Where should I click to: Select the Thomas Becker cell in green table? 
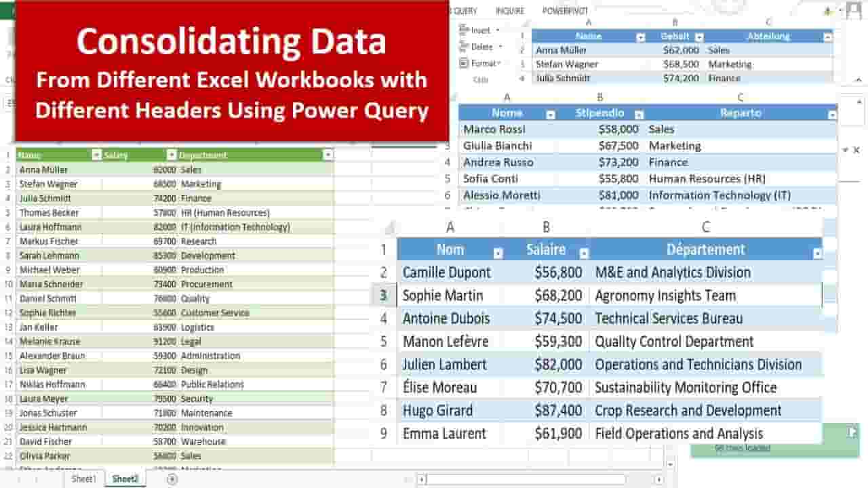tap(59, 213)
